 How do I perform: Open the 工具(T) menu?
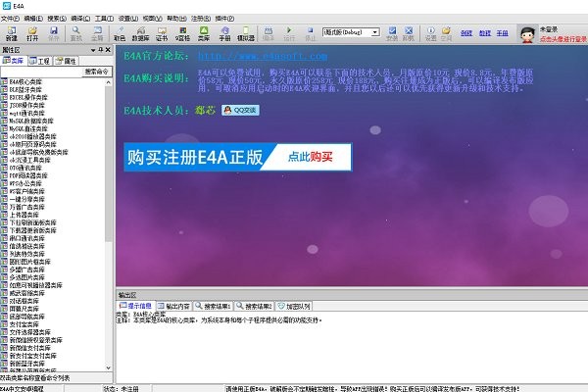click(104, 18)
